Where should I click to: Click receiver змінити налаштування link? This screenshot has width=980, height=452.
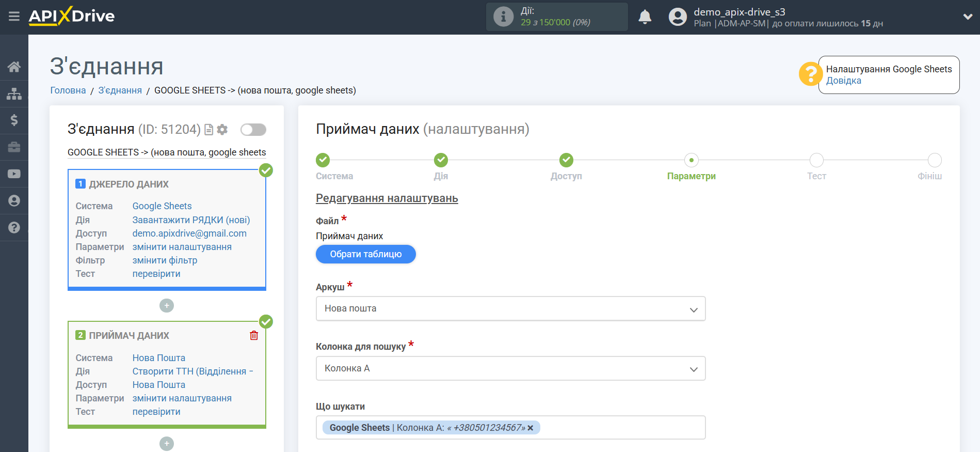pyautogui.click(x=182, y=398)
